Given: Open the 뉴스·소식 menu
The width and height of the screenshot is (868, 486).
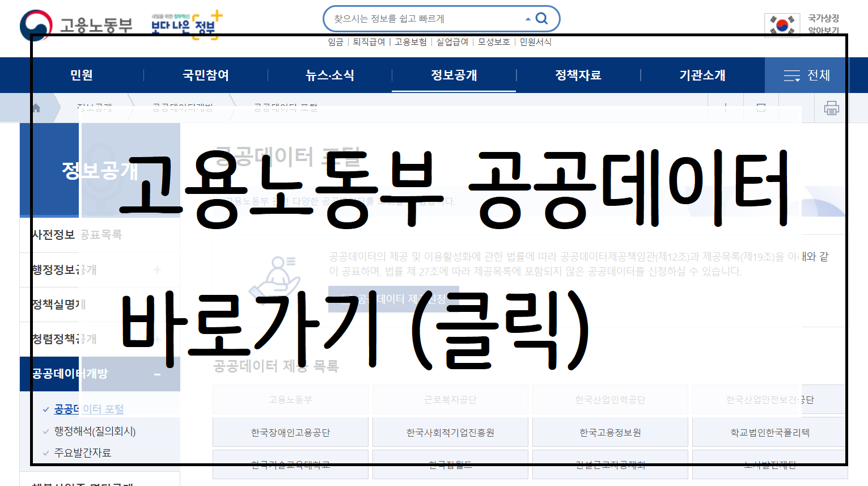Looking at the screenshot, I should [x=330, y=75].
